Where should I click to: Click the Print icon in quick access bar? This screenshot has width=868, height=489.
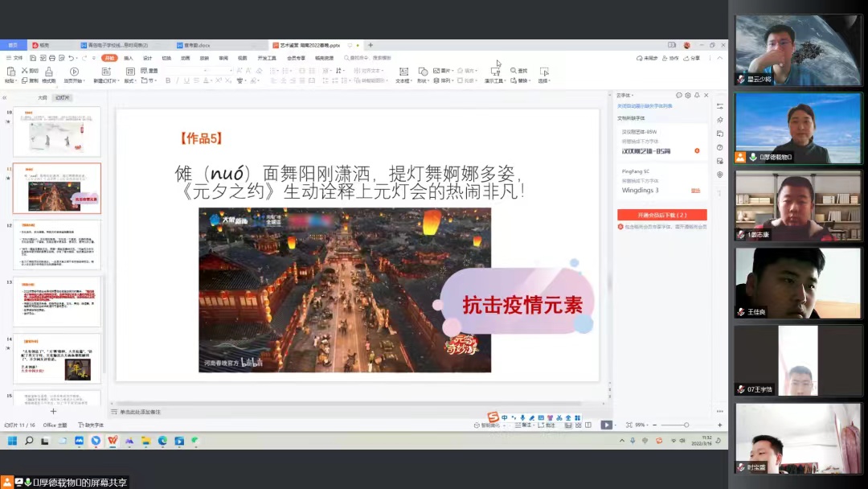click(52, 58)
